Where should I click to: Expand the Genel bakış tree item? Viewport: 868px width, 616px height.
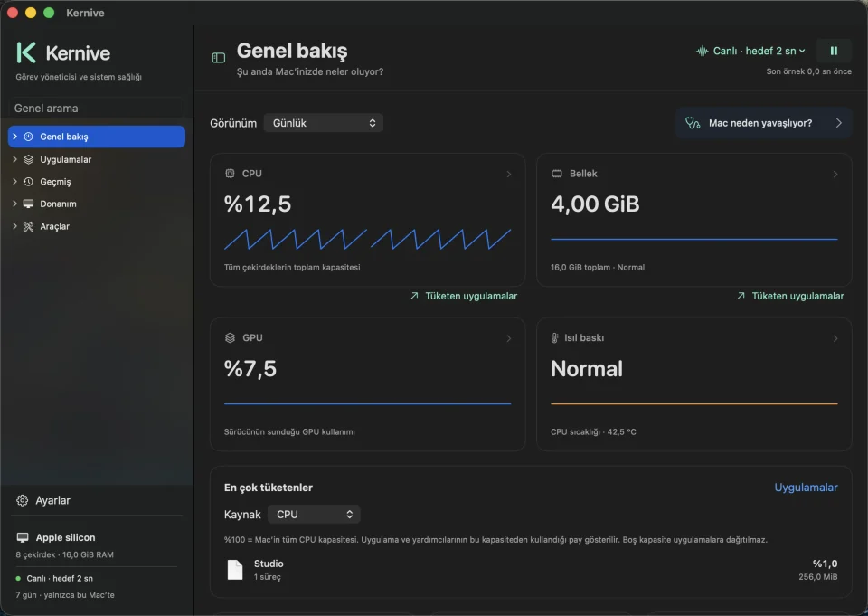pos(15,137)
